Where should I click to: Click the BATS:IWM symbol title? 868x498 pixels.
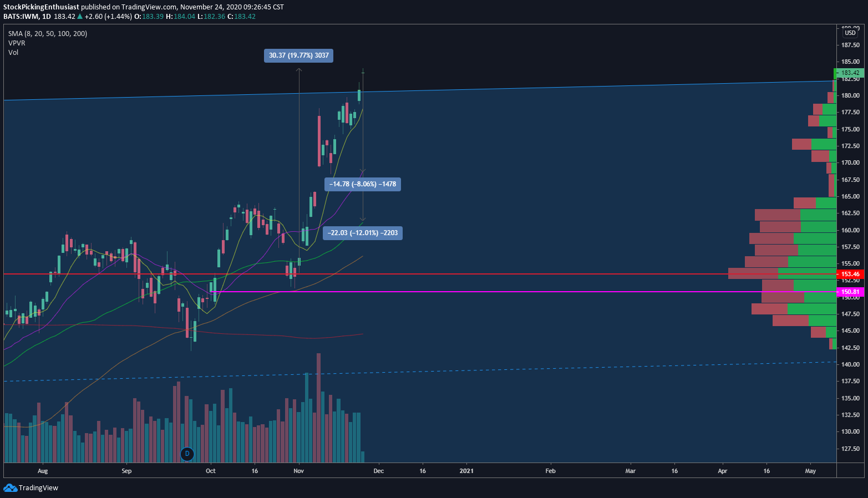20,17
